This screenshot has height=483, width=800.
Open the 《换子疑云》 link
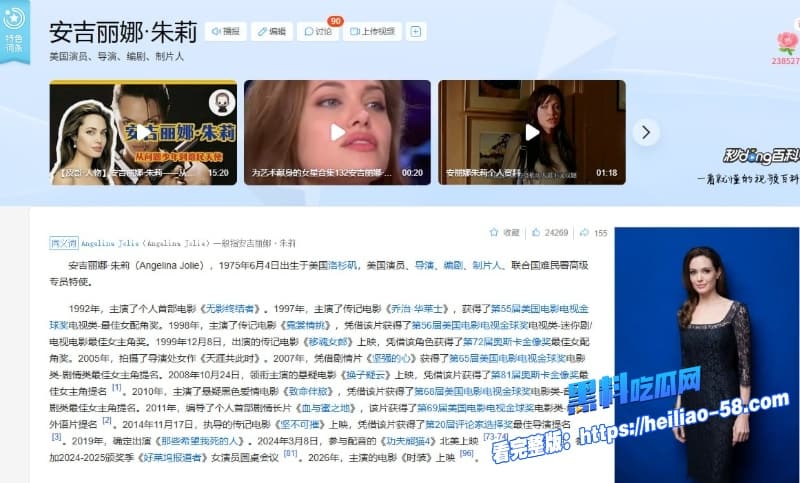point(366,374)
